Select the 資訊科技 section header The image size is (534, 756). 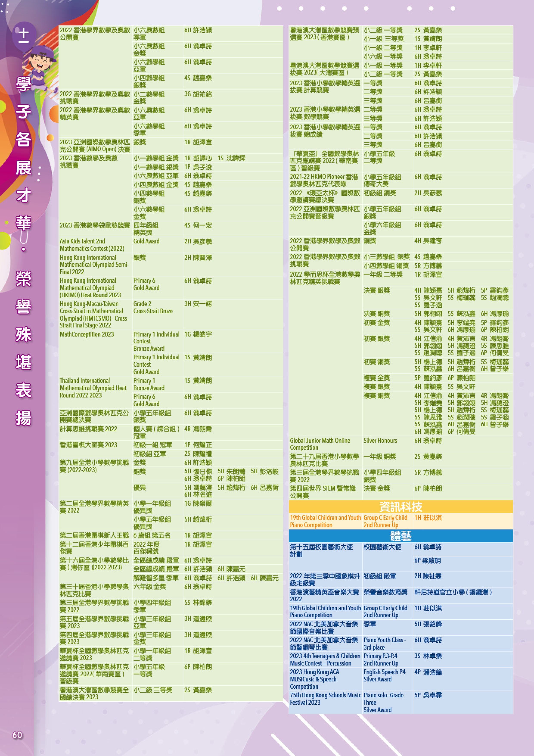tap(400, 507)
